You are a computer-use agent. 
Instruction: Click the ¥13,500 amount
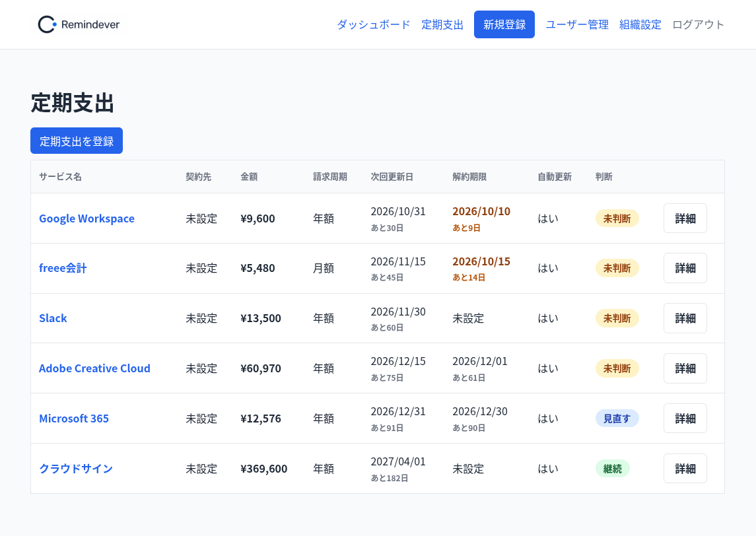coord(261,318)
